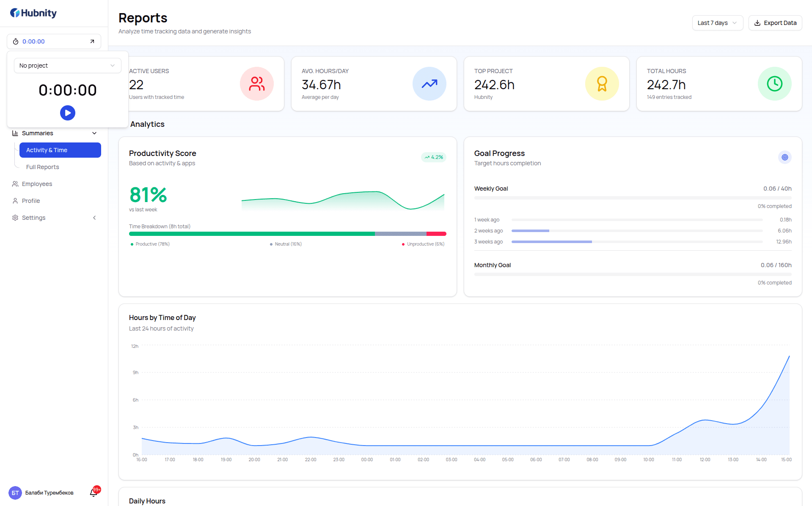This screenshot has width=812, height=506.
Task: Pop out the timer via arrow icon
Action: point(92,41)
